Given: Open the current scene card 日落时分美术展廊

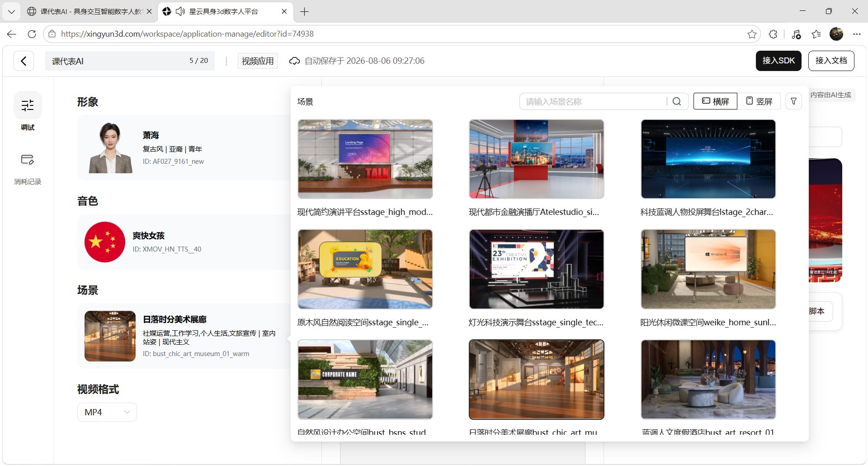Looking at the screenshot, I should pyautogui.click(x=184, y=336).
